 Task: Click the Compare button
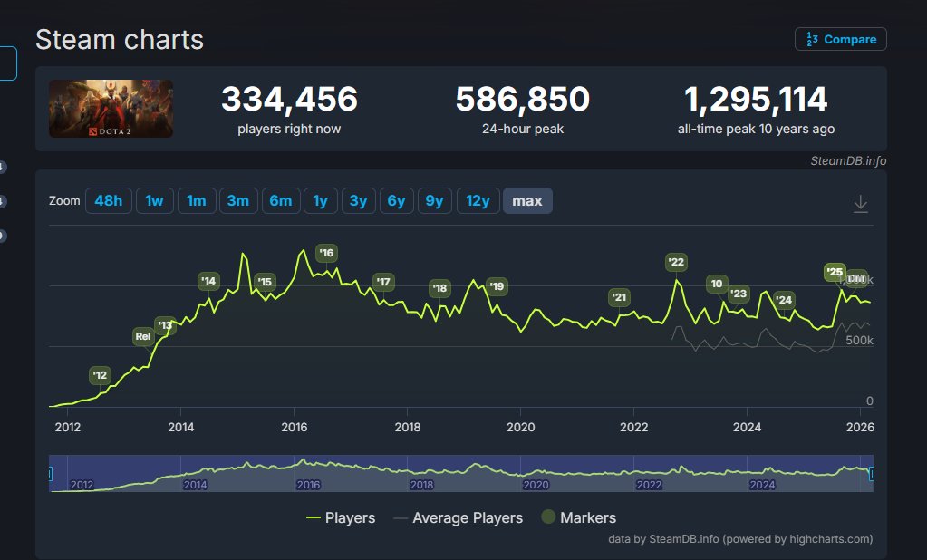(x=840, y=39)
